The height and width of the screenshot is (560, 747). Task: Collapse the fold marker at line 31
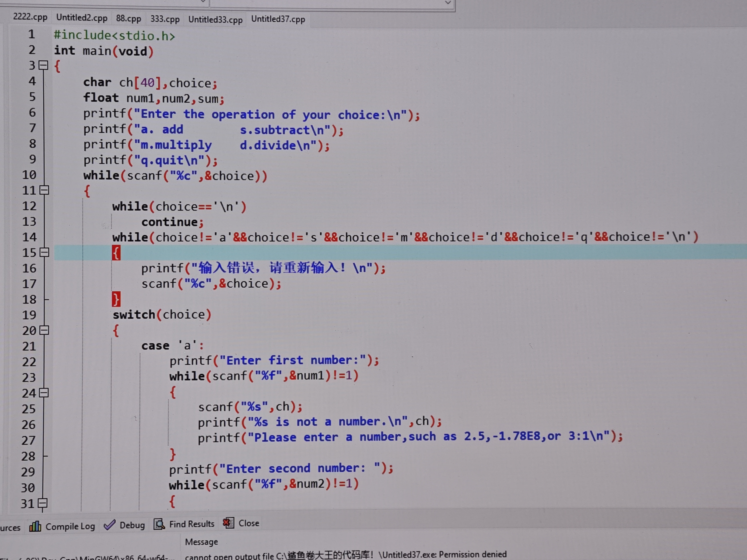pyautogui.click(x=42, y=503)
